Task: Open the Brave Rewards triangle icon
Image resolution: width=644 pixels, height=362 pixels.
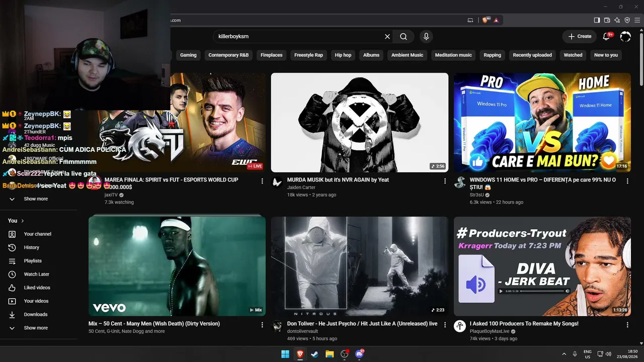Action: pyautogui.click(x=496, y=20)
